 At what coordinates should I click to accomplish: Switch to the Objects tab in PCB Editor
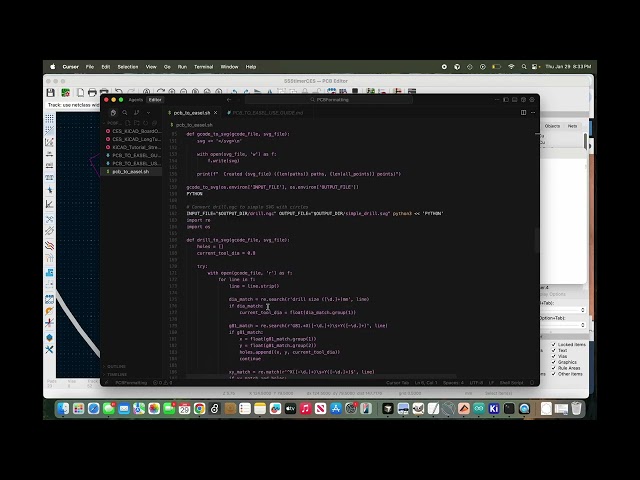pyautogui.click(x=552, y=126)
